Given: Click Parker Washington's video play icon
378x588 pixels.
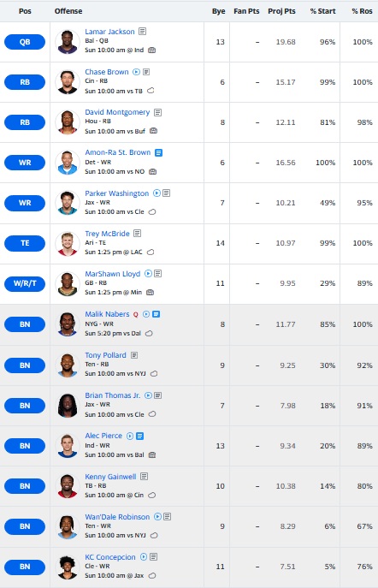Looking at the screenshot, I should click(x=157, y=193).
